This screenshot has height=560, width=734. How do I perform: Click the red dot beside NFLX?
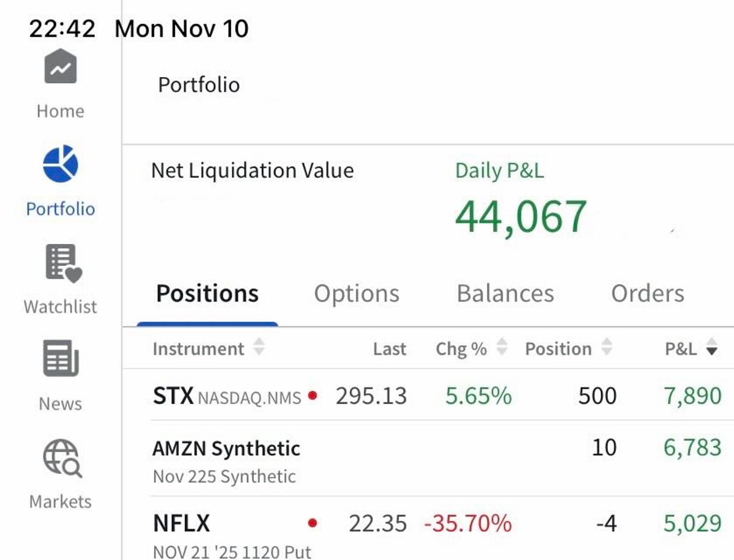[313, 523]
